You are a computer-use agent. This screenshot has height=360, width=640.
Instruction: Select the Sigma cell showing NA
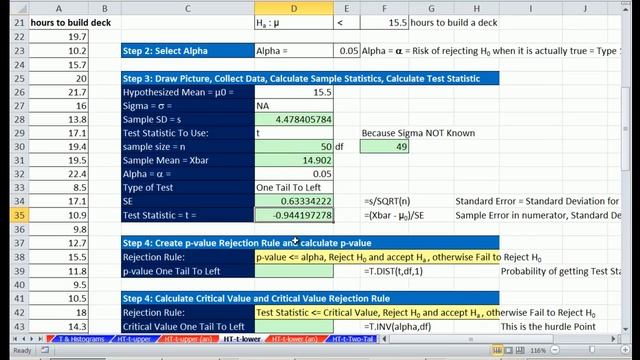pos(294,106)
